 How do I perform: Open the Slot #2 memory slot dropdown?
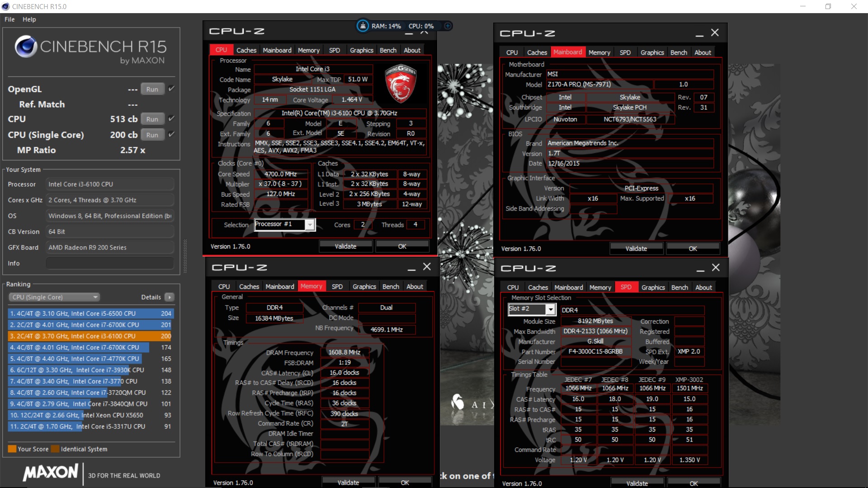click(x=550, y=309)
